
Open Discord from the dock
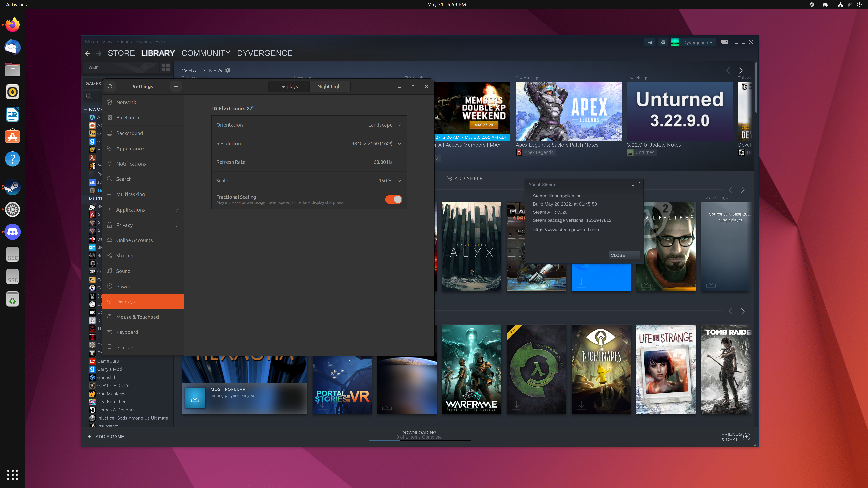[13, 232]
